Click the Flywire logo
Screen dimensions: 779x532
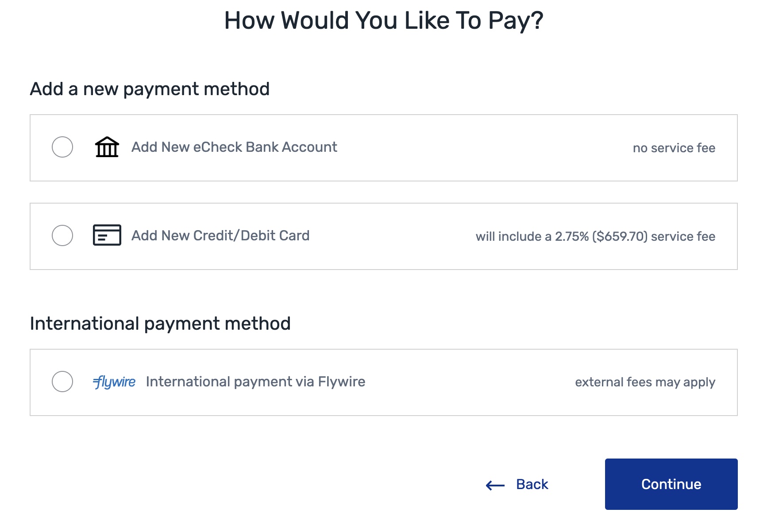114,382
